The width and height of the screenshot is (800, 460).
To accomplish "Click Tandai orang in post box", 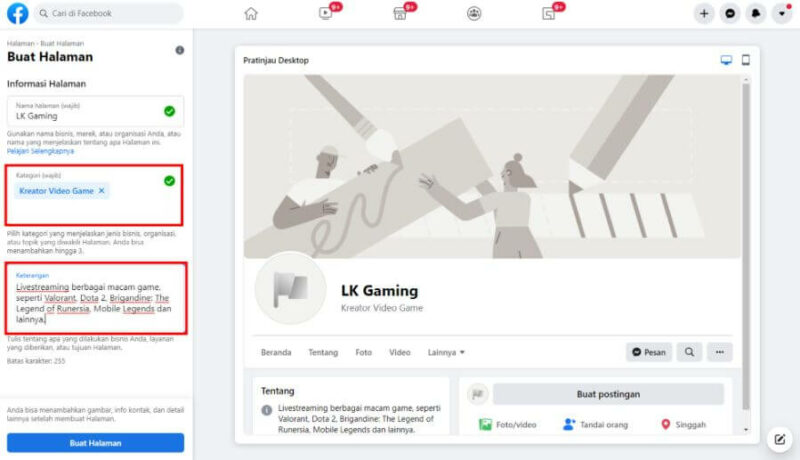I will pyautogui.click(x=595, y=424).
